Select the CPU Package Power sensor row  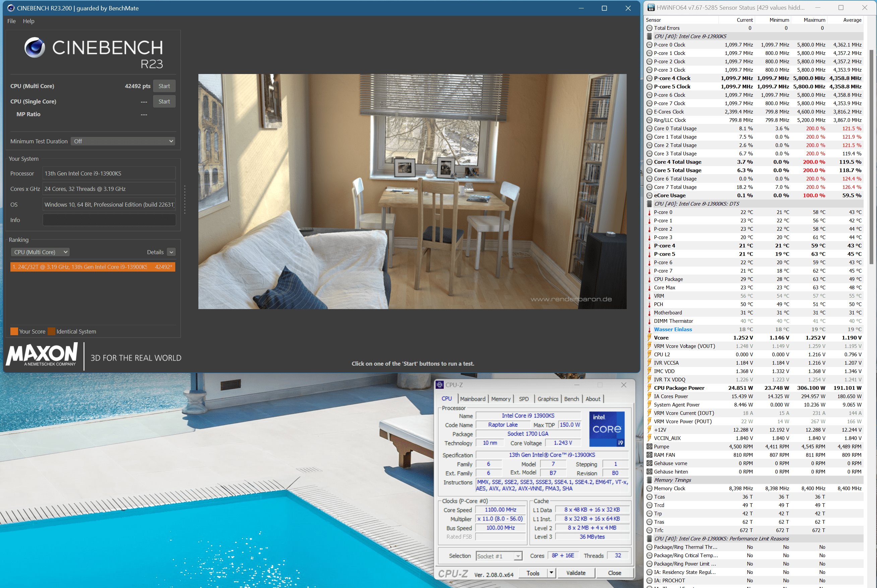click(x=754, y=388)
